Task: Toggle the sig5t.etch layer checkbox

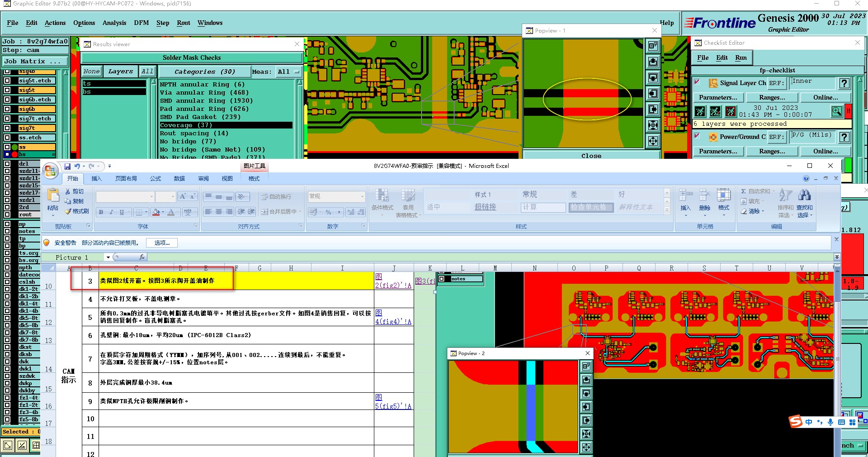Action: (7, 81)
